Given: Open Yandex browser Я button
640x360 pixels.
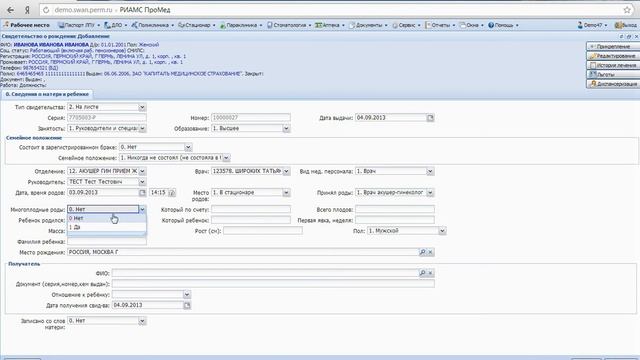Looking at the screenshot, I should pyautogui.click(x=27, y=10).
